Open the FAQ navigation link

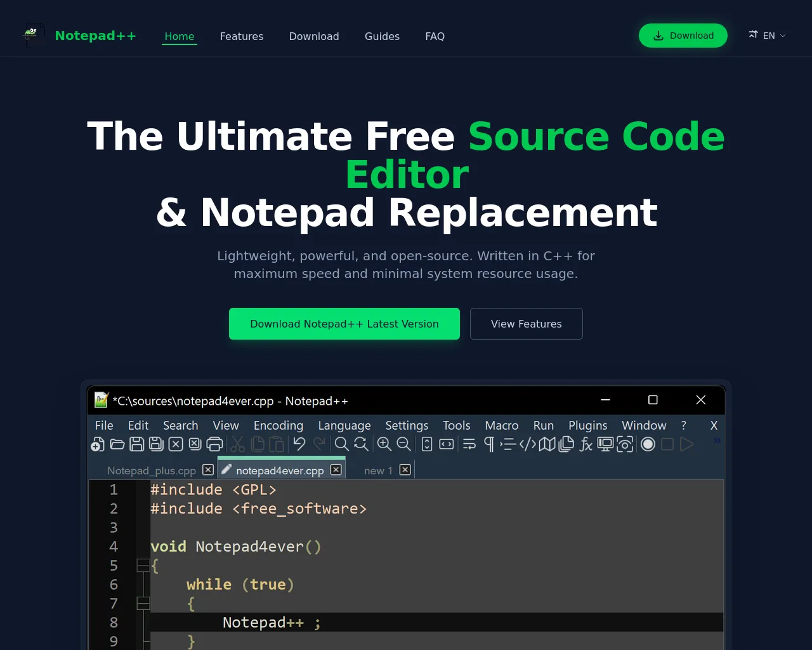point(435,36)
